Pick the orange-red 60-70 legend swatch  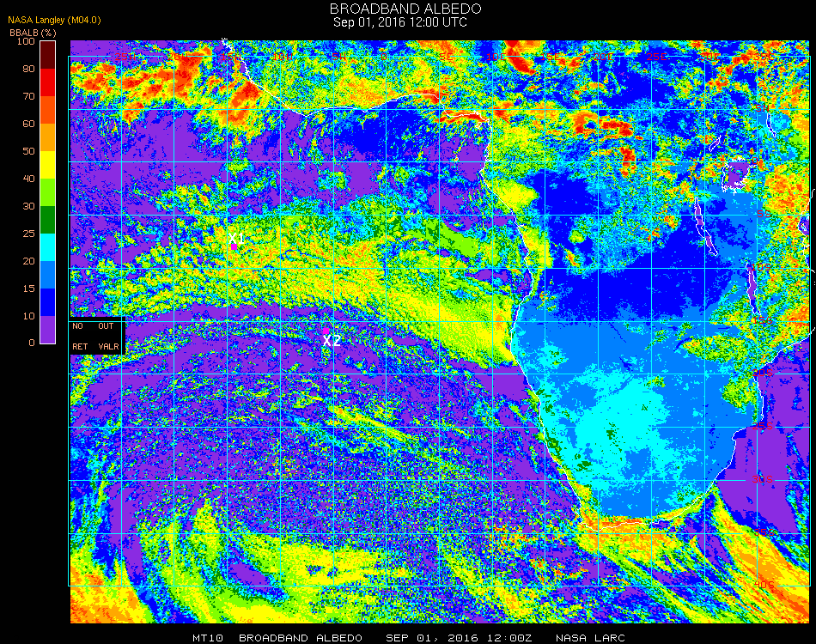pos(48,110)
